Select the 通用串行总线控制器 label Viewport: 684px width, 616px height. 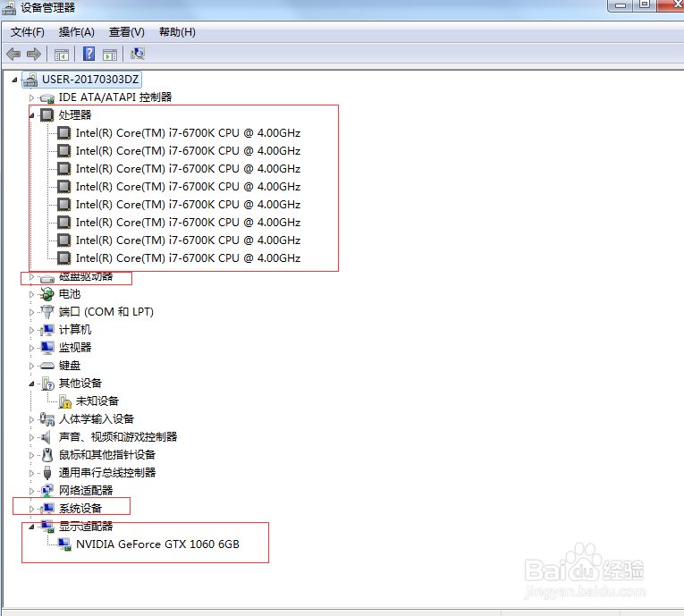tap(107, 473)
